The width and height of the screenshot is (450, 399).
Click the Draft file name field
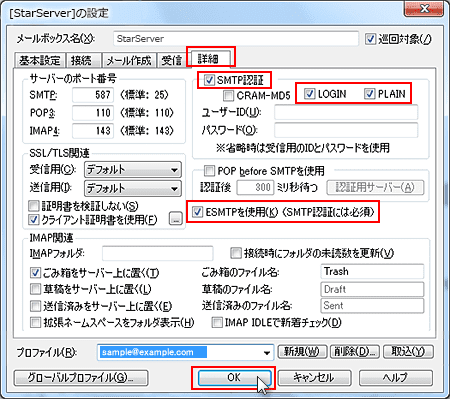(372, 289)
